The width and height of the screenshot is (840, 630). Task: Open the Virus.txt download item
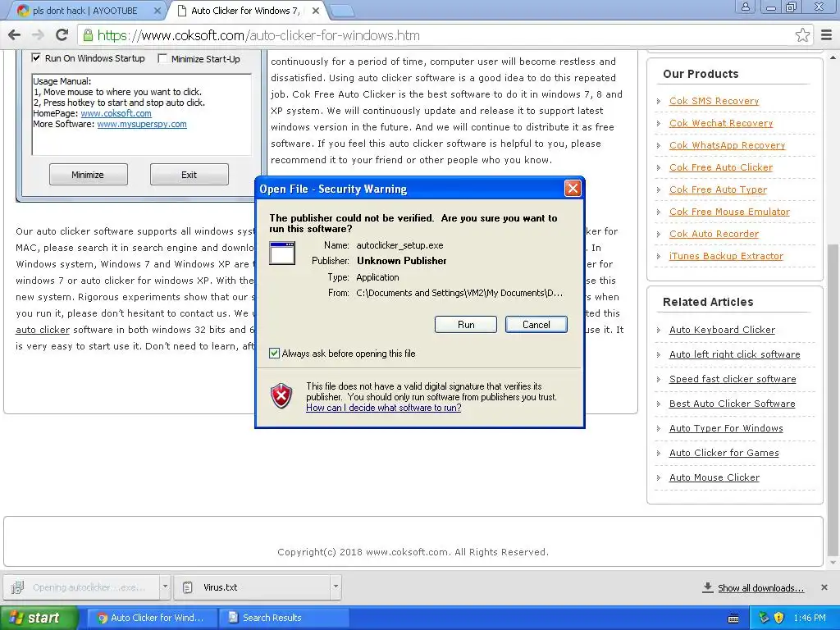253,587
